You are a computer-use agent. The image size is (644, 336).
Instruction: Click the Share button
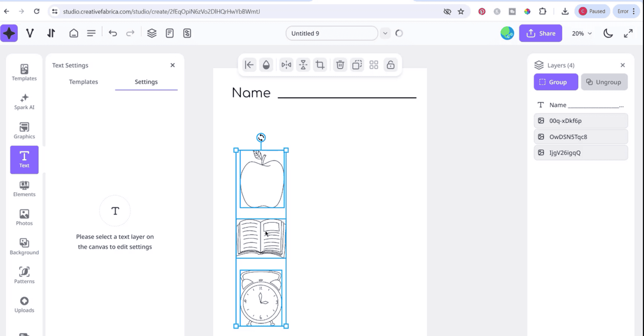[540, 33]
